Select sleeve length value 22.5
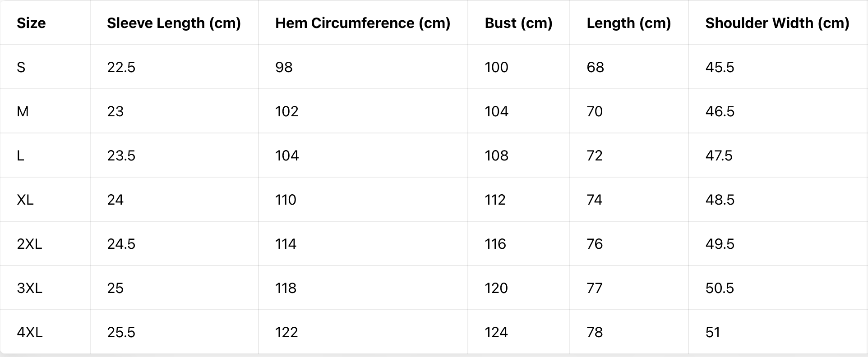The image size is (868, 357). (121, 67)
